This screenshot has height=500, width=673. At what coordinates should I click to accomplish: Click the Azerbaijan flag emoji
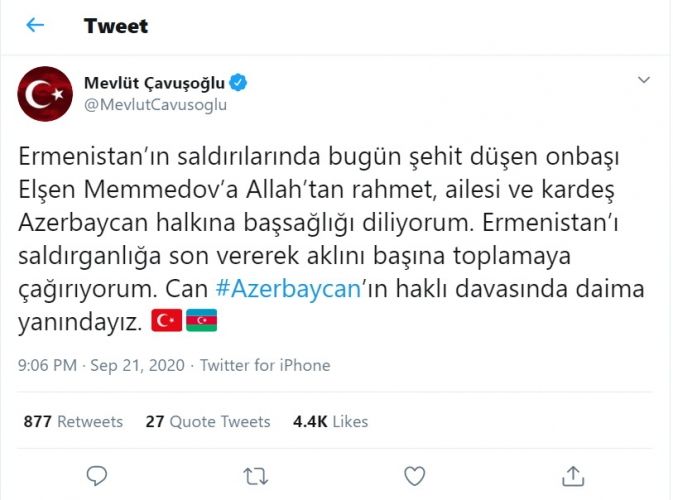[200, 321]
